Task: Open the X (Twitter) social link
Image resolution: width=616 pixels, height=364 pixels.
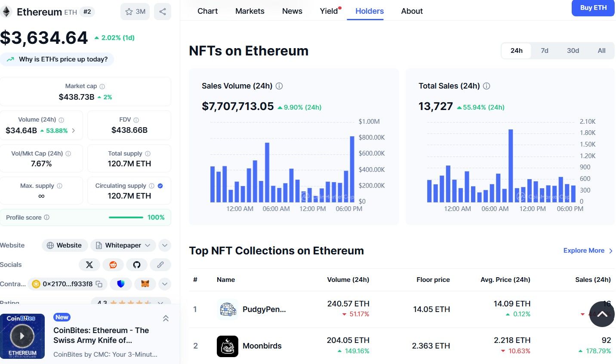Action: click(89, 265)
